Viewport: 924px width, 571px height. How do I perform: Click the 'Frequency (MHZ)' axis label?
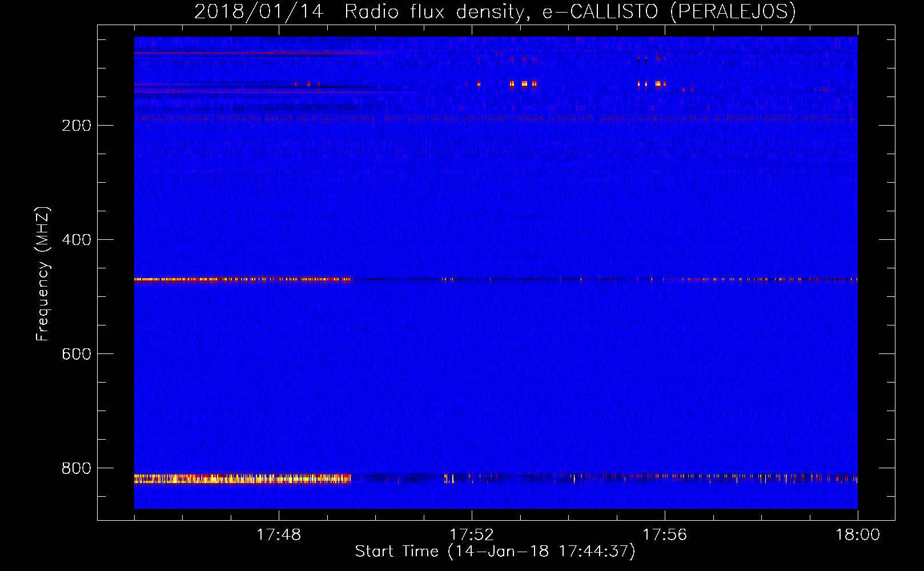43,274
